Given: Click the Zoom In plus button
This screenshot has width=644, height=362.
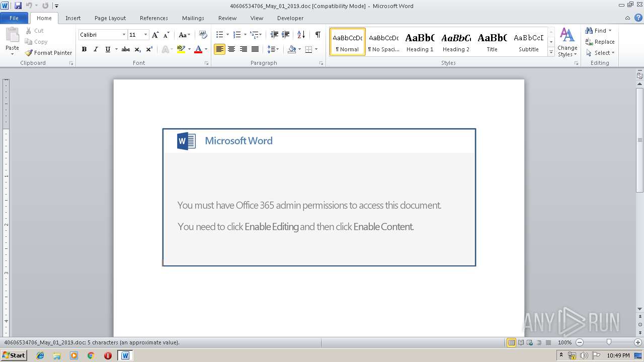Looking at the screenshot, I should [637, 342].
